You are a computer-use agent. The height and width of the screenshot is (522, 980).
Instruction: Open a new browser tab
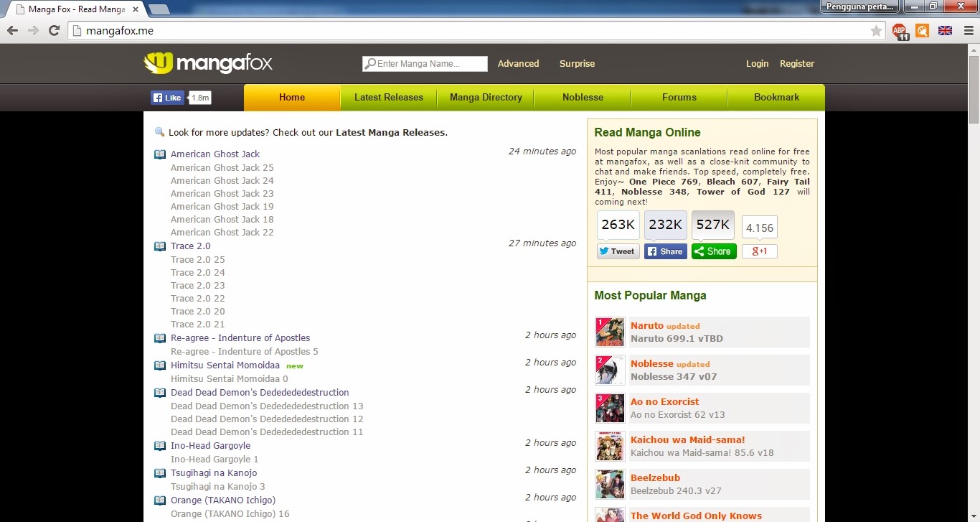(159, 9)
